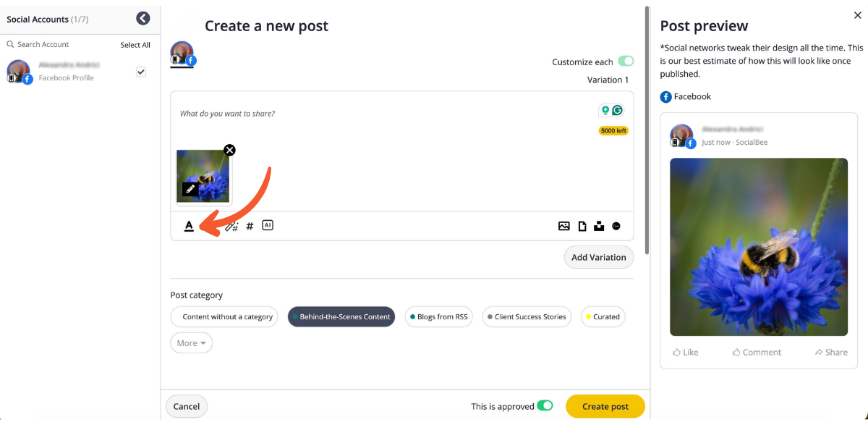Toggle the Customize each switch
This screenshot has height=425, width=868.
626,62
